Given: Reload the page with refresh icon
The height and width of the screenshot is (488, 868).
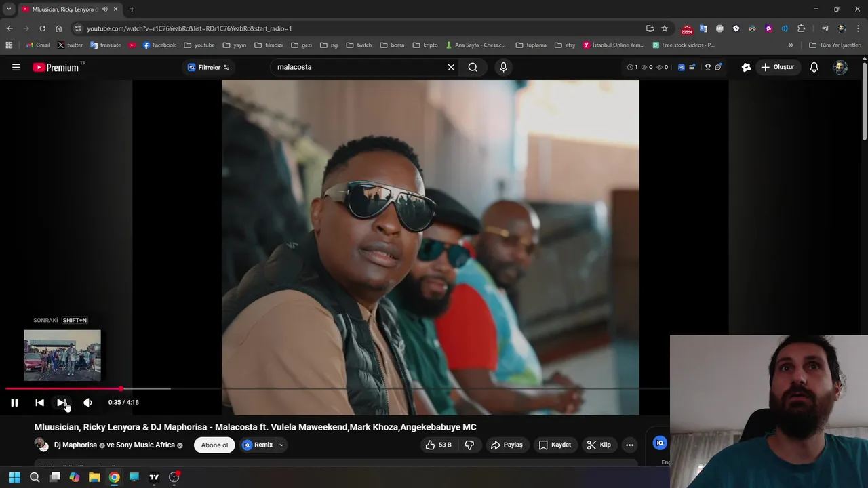Looking at the screenshot, I should [42, 28].
